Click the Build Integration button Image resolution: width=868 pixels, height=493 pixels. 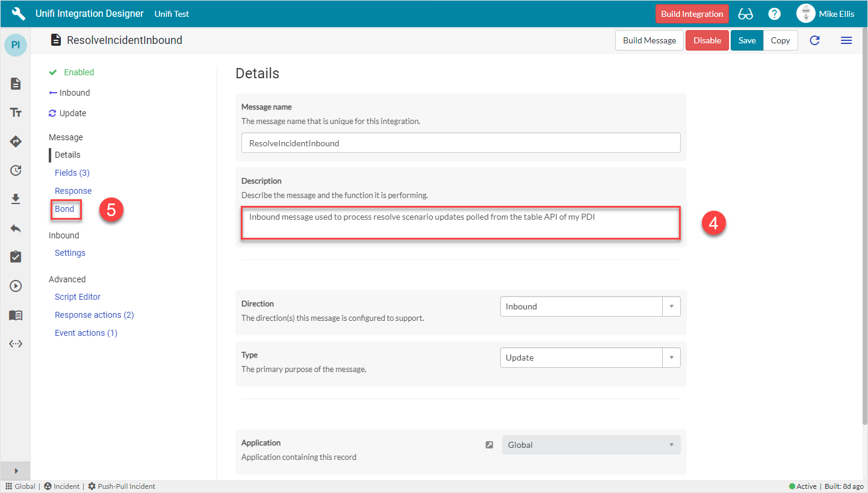point(692,13)
